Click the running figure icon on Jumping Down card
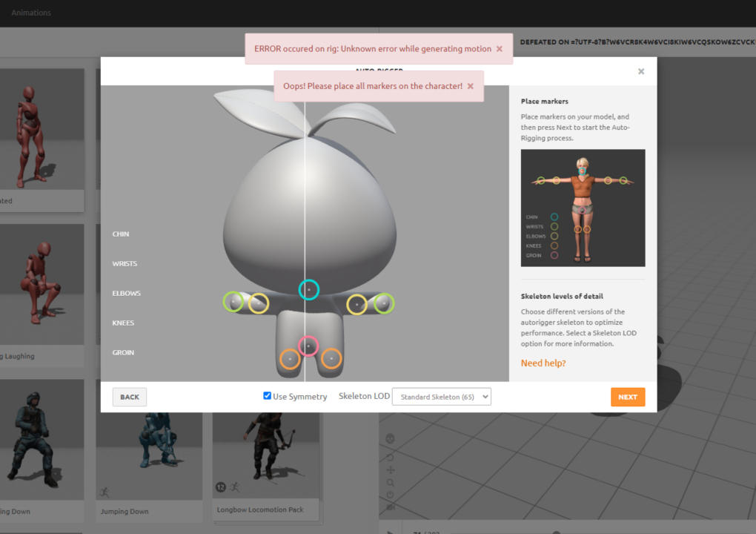756x534 pixels. click(105, 492)
